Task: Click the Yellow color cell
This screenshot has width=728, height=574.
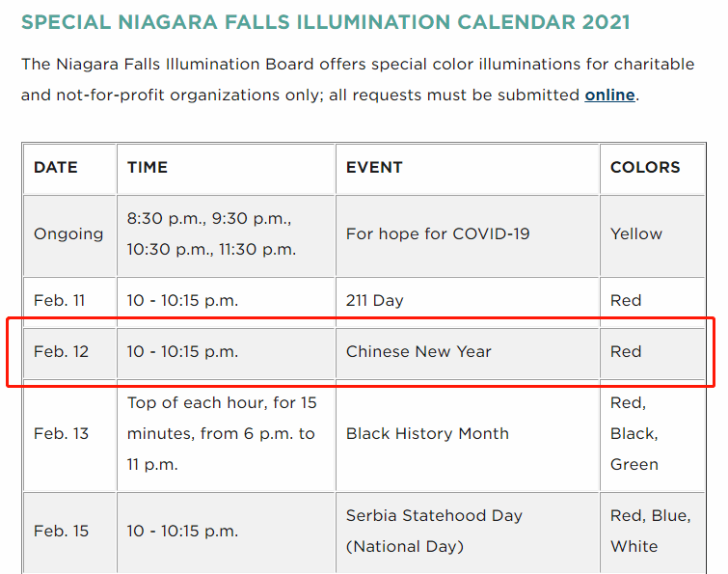Action: (x=636, y=233)
